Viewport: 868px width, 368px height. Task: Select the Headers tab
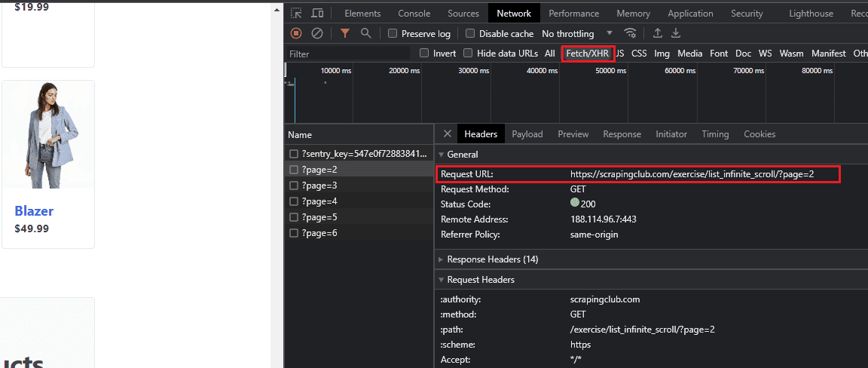tap(481, 134)
